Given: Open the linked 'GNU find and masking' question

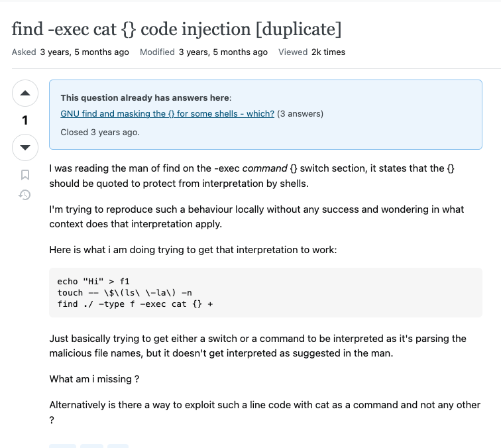Looking at the screenshot, I should 167,113.
